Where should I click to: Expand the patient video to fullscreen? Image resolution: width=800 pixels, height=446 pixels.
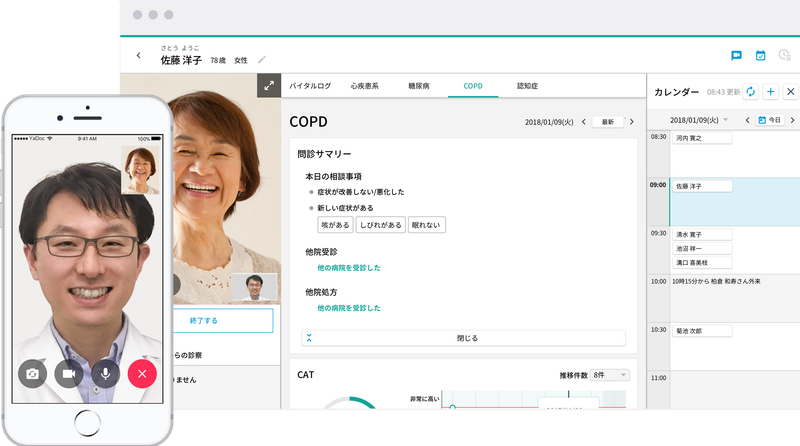(x=268, y=86)
